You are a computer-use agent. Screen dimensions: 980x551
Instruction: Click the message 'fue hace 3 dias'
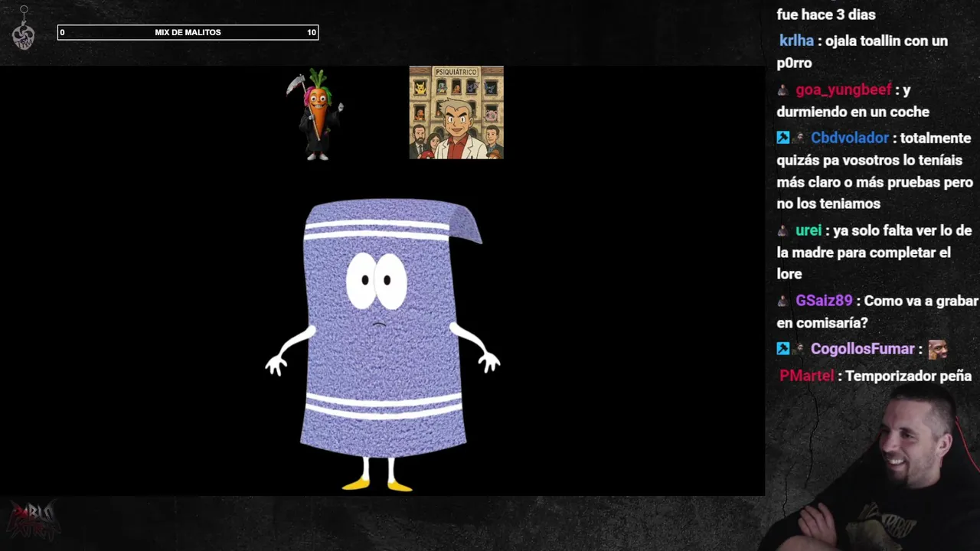[x=826, y=15]
